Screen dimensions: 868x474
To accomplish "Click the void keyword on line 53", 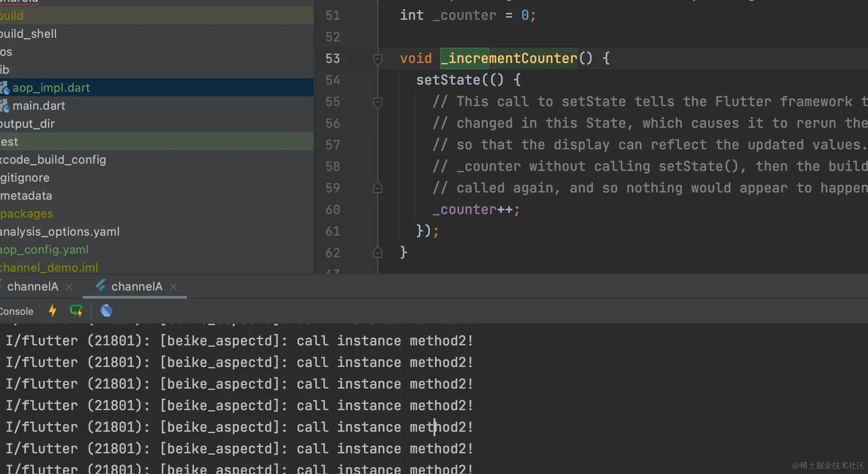I will point(416,58).
